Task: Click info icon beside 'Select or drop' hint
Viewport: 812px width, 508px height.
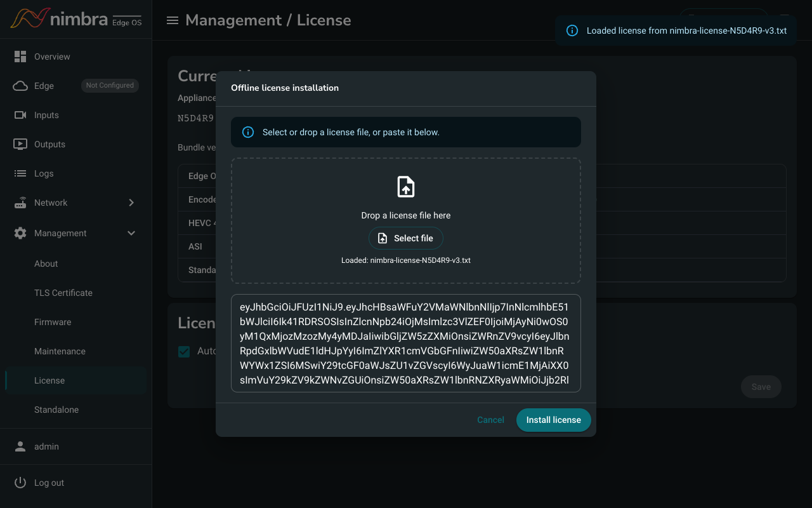Action: [247, 132]
